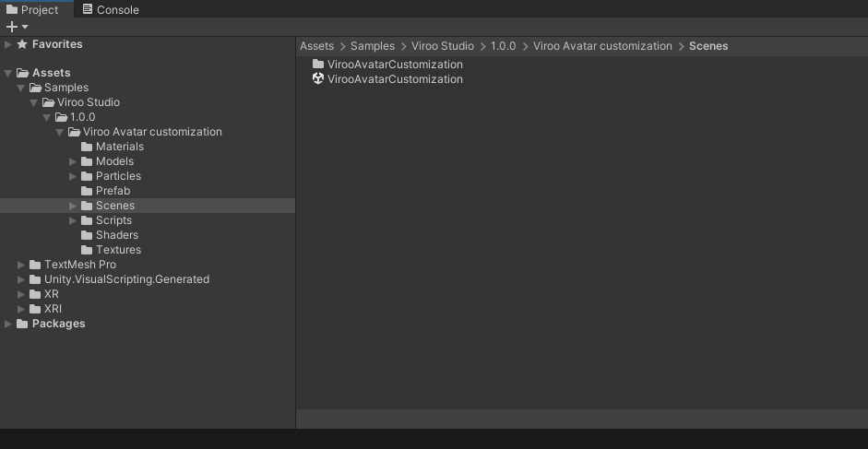Image resolution: width=868 pixels, height=449 pixels.
Task: Expand the Packages tree arrow
Action: coord(8,324)
